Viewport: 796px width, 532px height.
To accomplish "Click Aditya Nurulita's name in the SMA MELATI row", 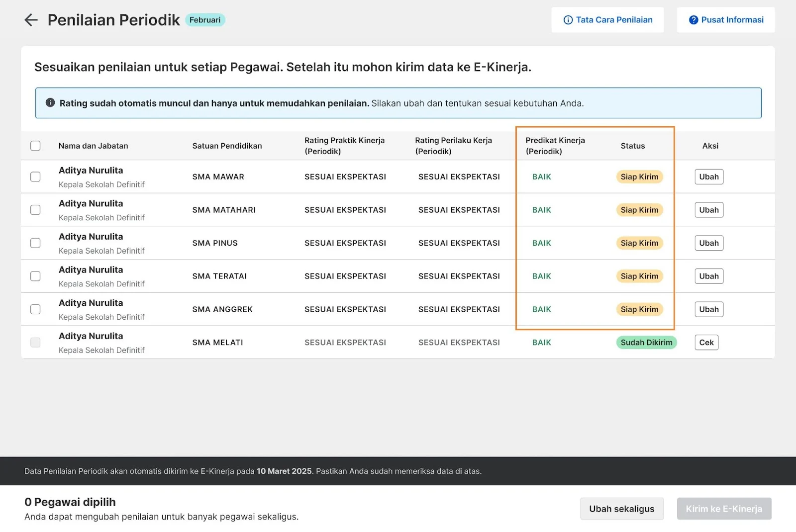I will [91, 336].
